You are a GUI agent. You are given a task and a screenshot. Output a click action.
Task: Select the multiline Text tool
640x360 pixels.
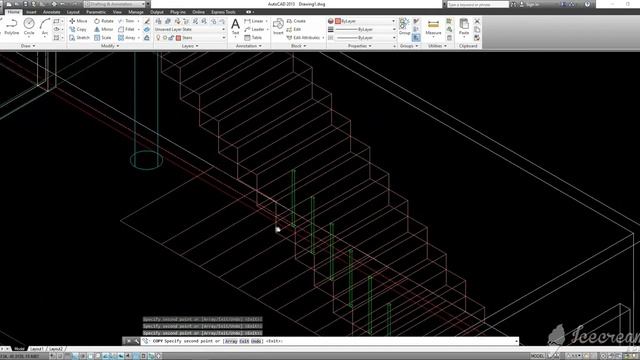tap(235, 27)
